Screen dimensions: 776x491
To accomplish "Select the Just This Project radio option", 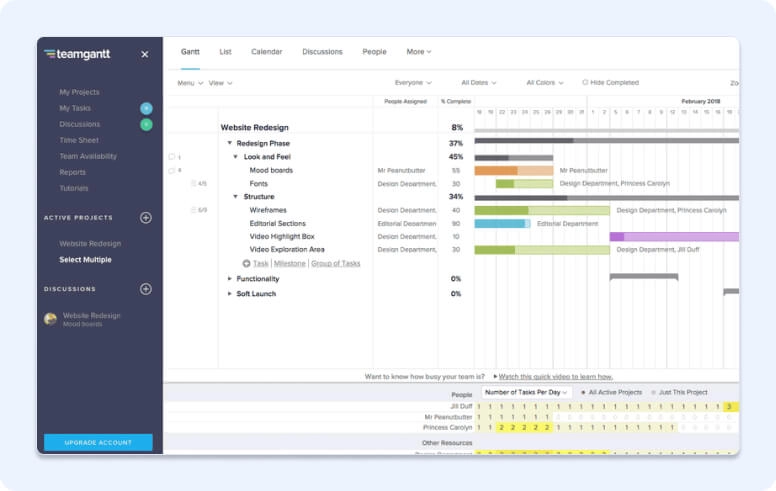I will [653, 393].
